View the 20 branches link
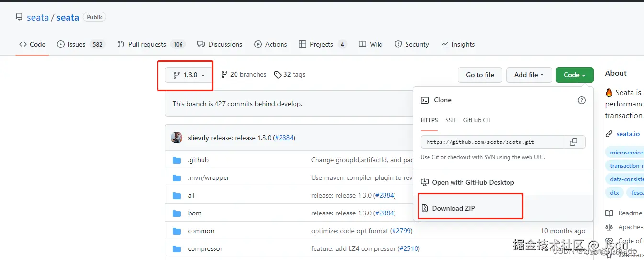The height and width of the screenshot is (260, 644). click(x=244, y=74)
